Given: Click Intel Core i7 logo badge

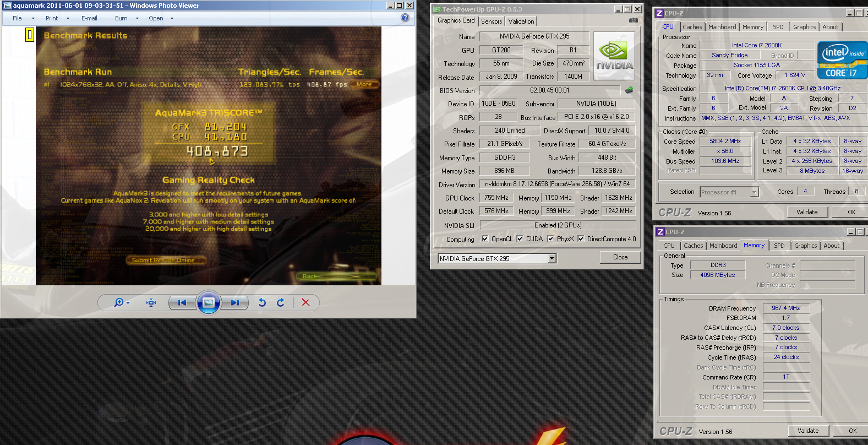Looking at the screenshot, I should (842, 59).
